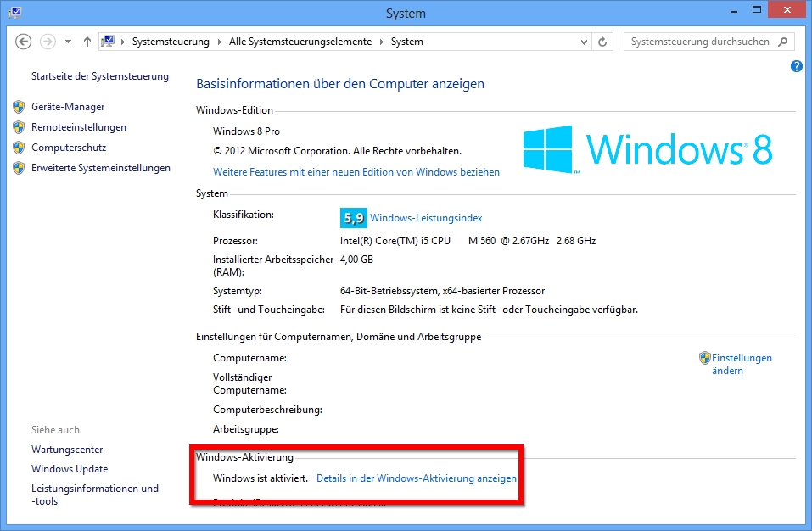Go up one level with Up arrow
This screenshot has width=812, height=531.
pos(87,42)
